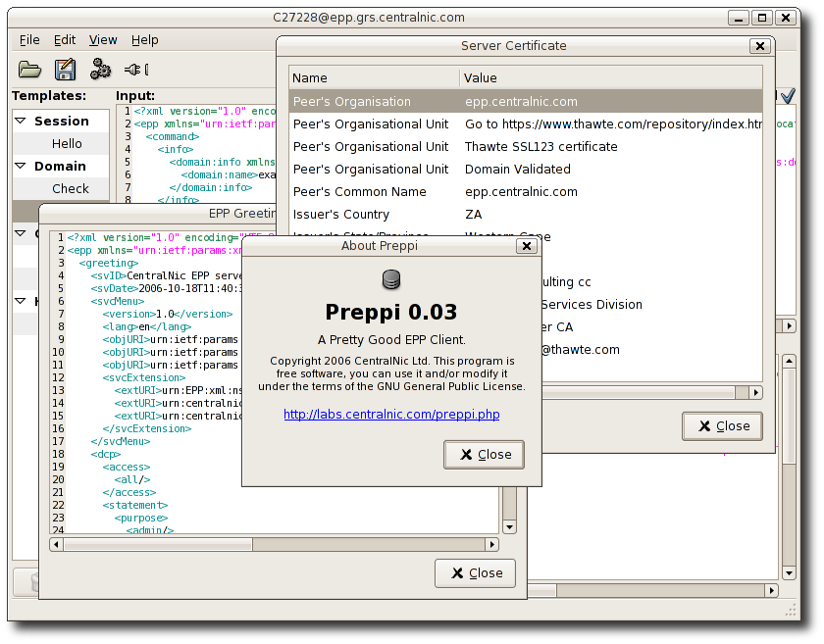Select the Hello template

[x=67, y=144]
